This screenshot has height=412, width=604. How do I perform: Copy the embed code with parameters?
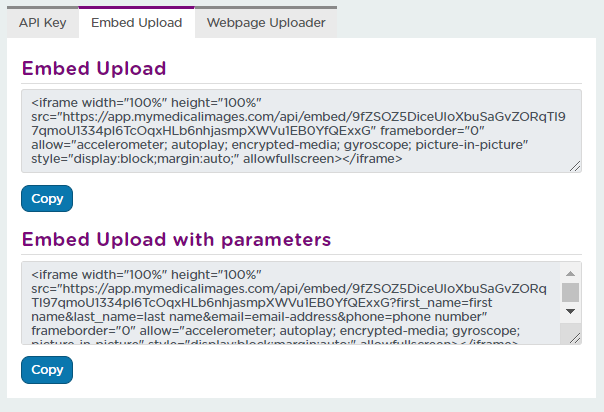pyautogui.click(x=47, y=370)
